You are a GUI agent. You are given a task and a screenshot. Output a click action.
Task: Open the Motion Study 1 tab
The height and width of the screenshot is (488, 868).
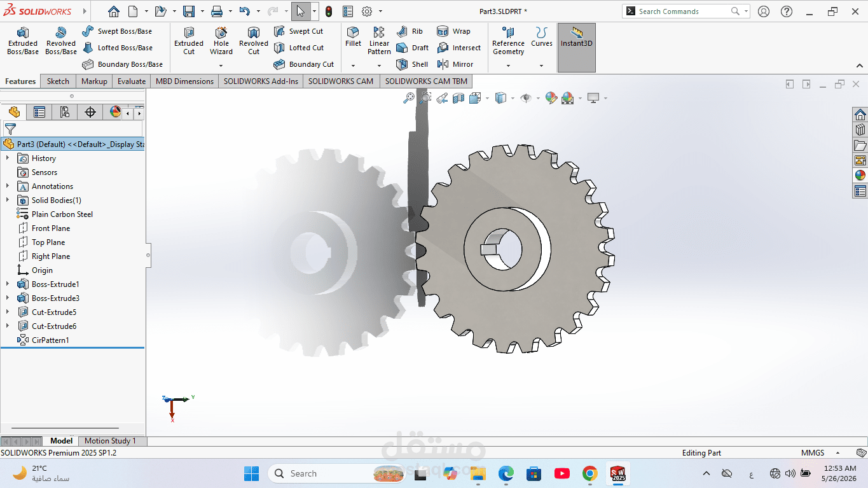110,441
